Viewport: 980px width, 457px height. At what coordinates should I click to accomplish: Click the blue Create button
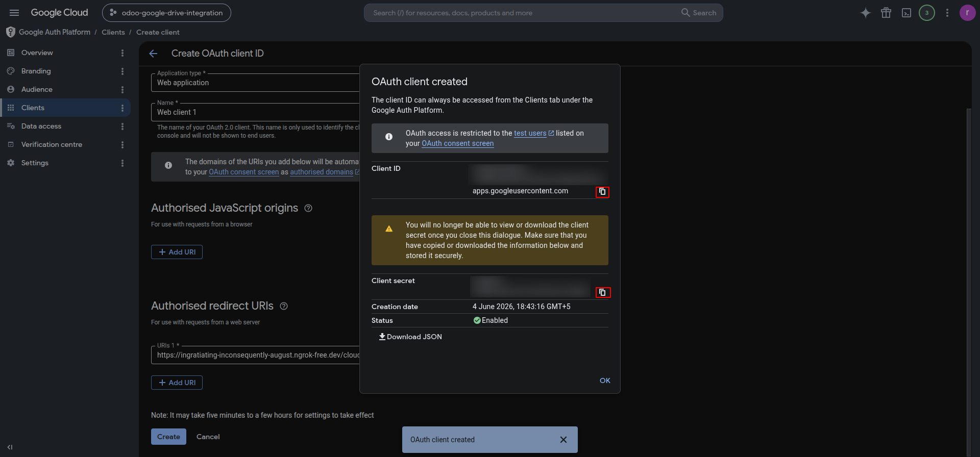pyautogui.click(x=168, y=437)
